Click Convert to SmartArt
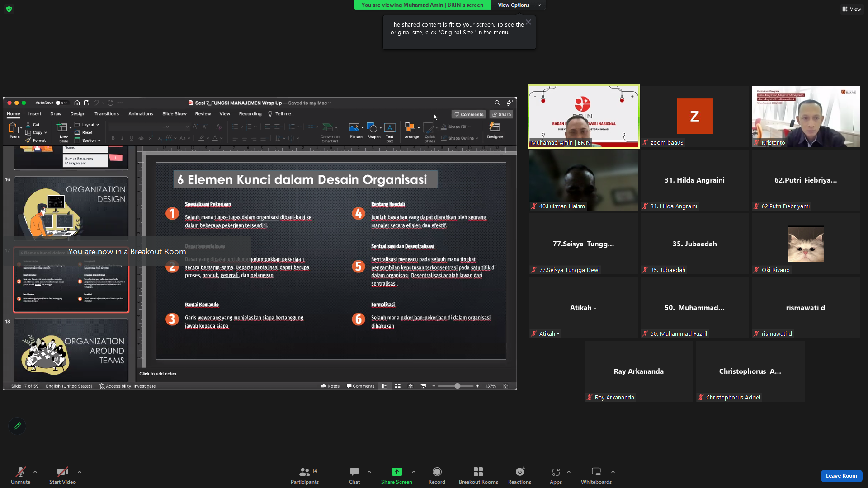 tap(330, 132)
